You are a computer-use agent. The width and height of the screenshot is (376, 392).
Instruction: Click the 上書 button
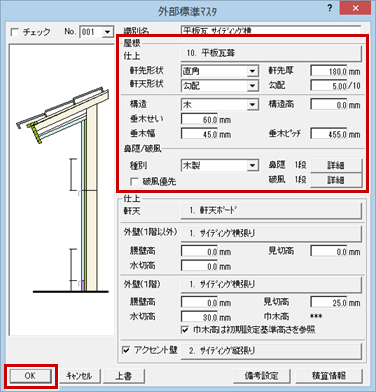tap(124, 376)
